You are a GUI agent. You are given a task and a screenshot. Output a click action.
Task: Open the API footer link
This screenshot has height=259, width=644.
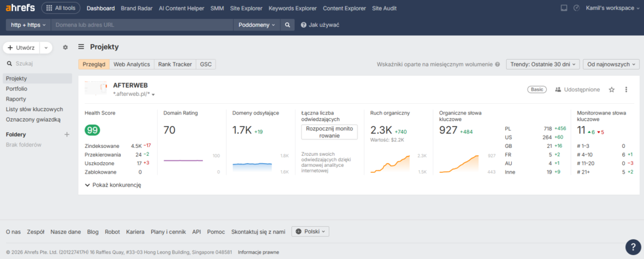coord(196,232)
